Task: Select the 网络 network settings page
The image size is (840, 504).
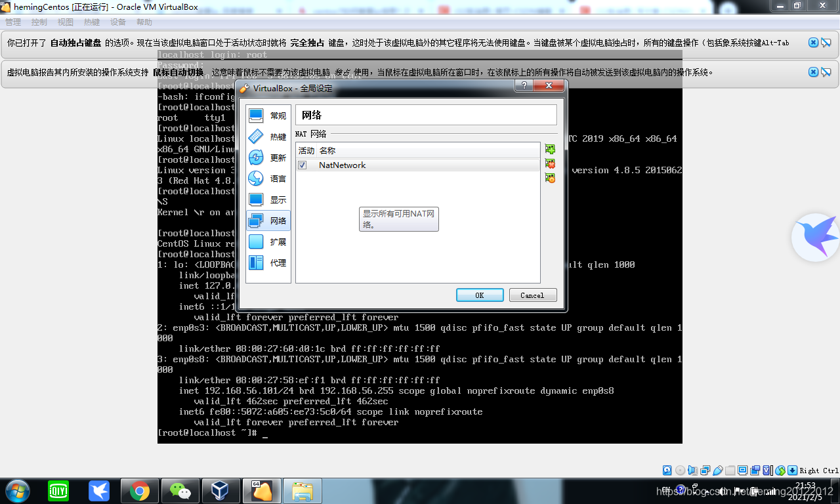Action: tap(268, 220)
